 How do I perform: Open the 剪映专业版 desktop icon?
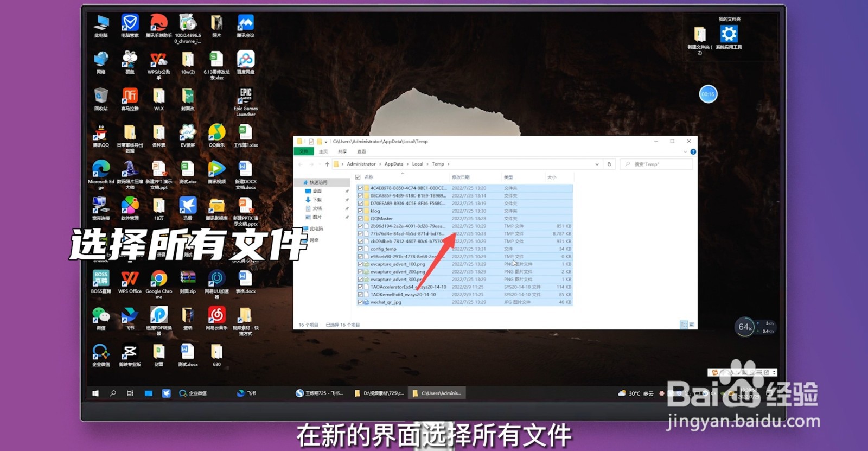(x=130, y=354)
